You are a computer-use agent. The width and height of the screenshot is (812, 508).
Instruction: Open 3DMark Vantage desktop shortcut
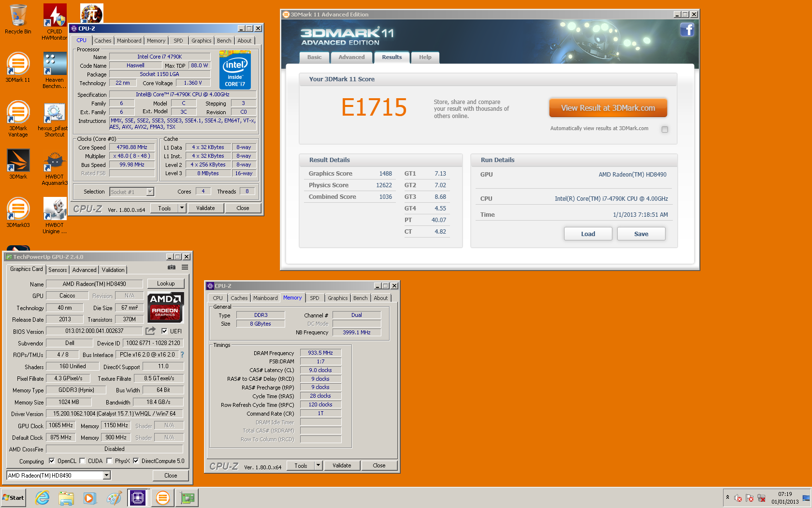tap(18, 119)
